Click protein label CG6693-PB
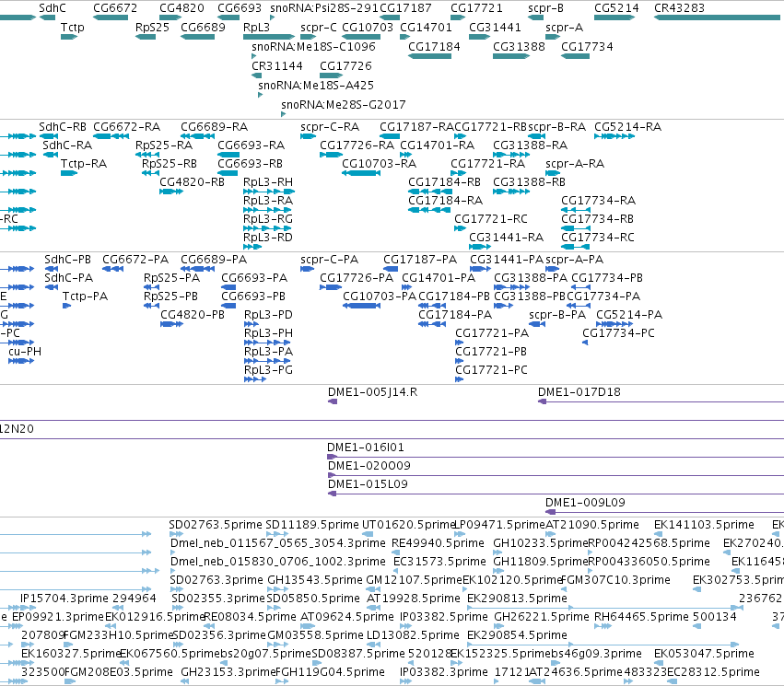The height and width of the screenshot is (686, 784). pos(253,296)
